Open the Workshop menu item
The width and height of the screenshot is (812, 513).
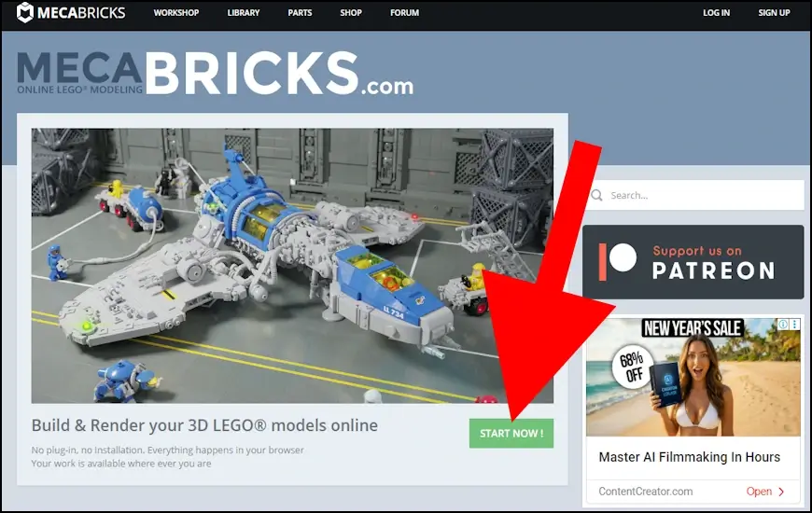tap(176, 13)
